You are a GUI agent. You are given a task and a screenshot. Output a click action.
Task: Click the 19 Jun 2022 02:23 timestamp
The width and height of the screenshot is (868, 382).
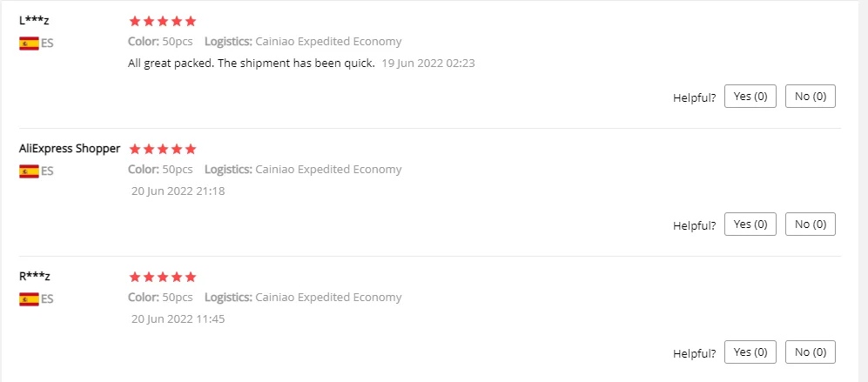point(427,63)
